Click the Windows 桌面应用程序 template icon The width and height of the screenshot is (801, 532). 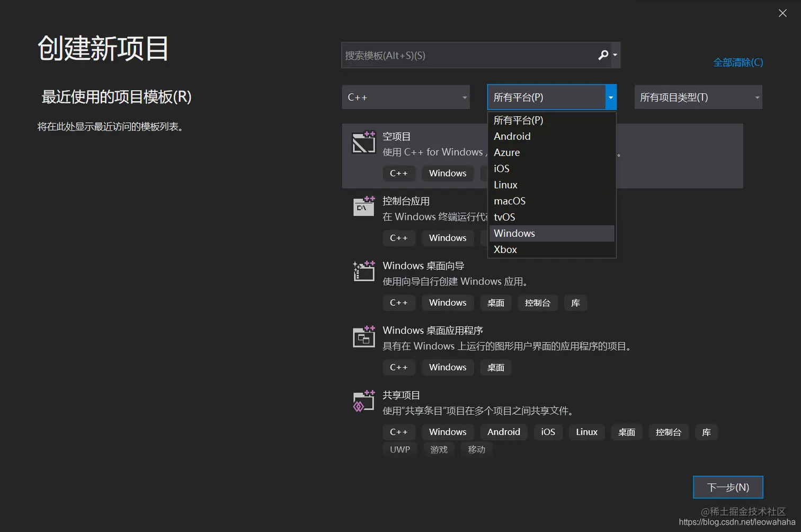pos(363,336)
